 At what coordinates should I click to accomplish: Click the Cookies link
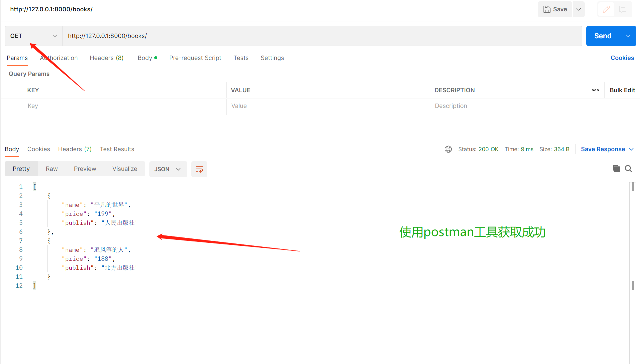point(622,58)
